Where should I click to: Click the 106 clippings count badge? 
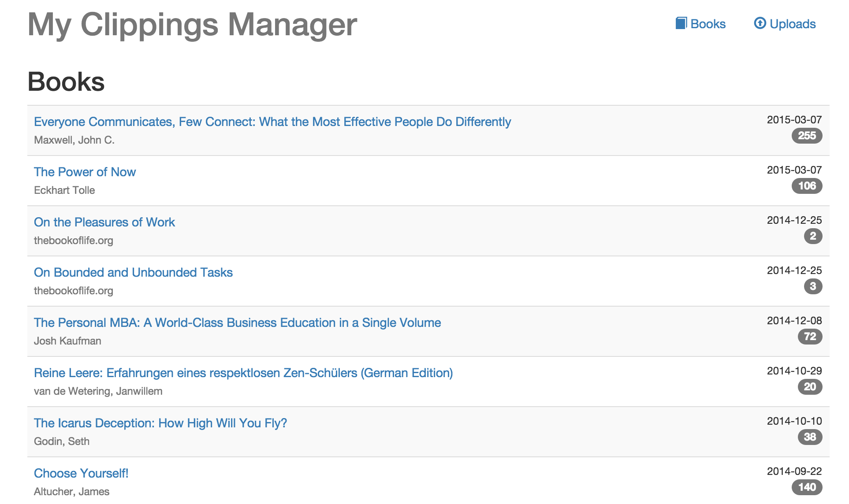pyautogui.click(x=807, y=186)
